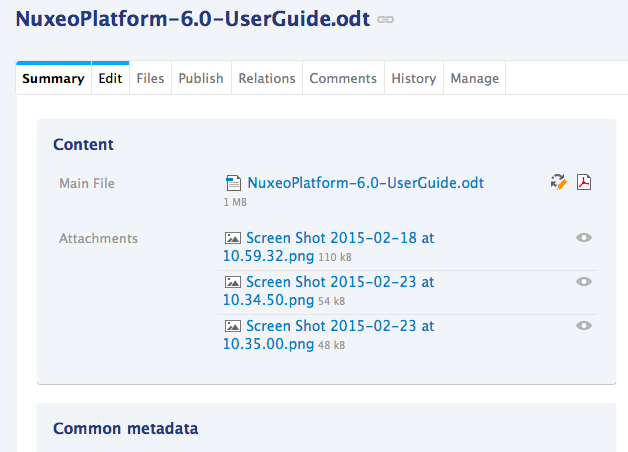Open Screen Shot 2015-02-23 at 10.35.00.png link
The height and width of the screenshot is (452, 628).
coord(328,335)
